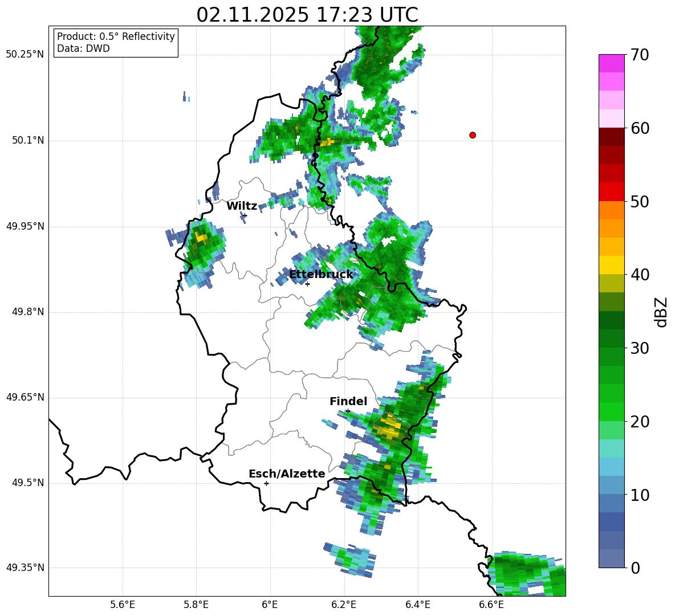The width and height of the screenshot is (675, 616).
Task: Click the 60 colorbar tick value
Action: [x=640, y=128]
